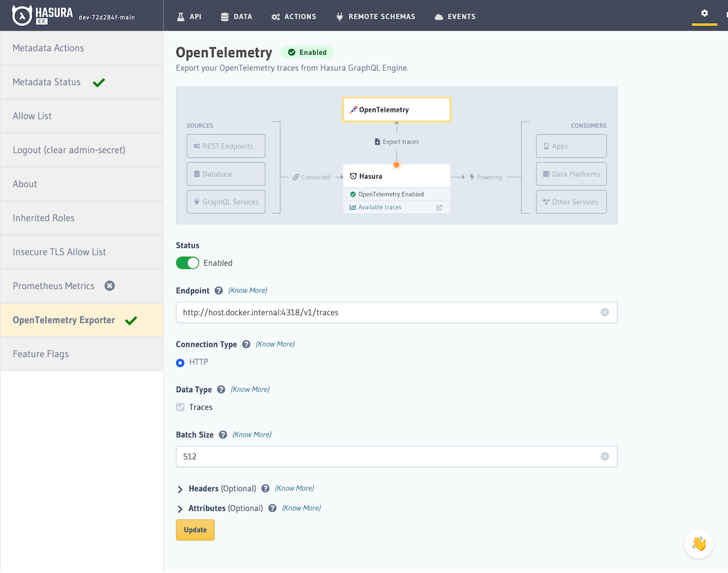Click help icon next to Data Type
This screenshot has width=728, height=573.
(221, 390)
